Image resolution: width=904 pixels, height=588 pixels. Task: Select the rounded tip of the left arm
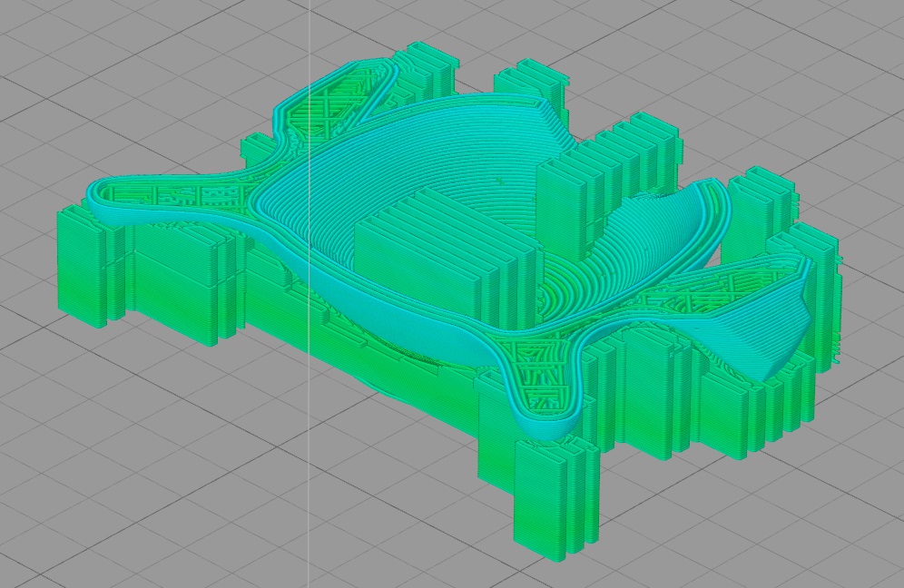(98, 191)
